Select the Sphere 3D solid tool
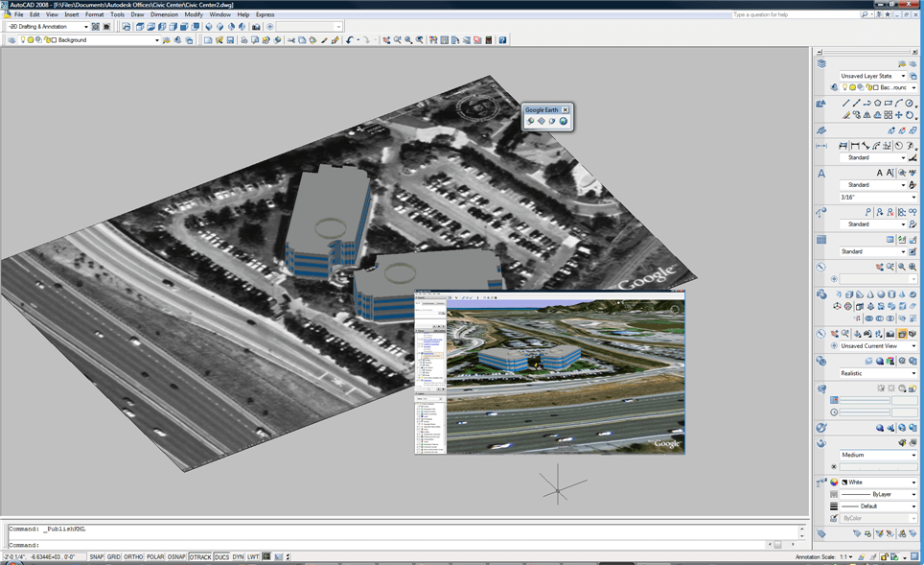924x565 pixels. (881, 294)
